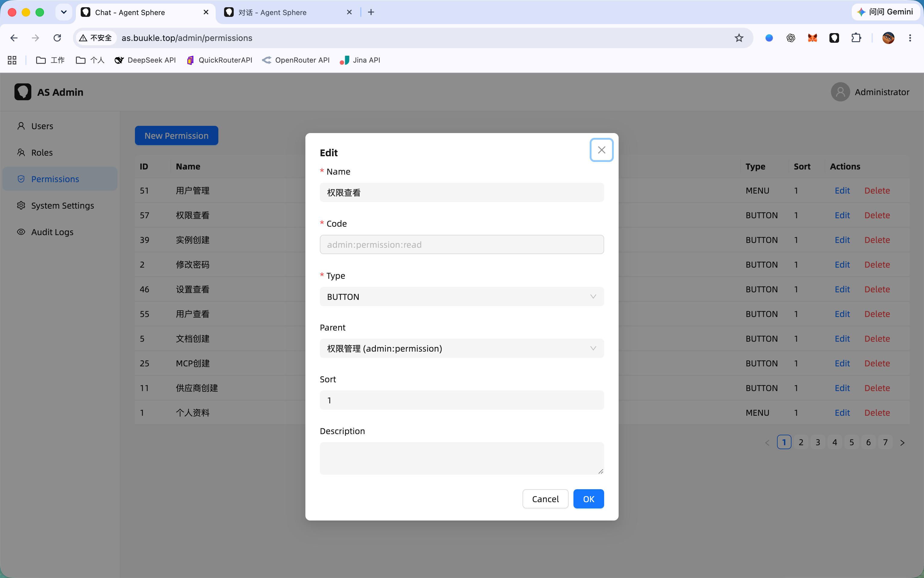Edit the 修改密码 row

842,265
